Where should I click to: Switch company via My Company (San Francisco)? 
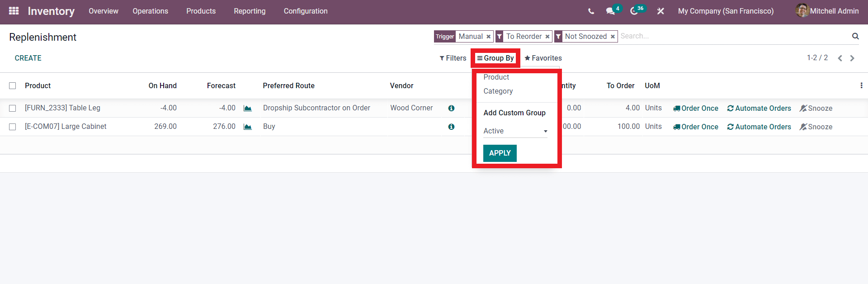tap(726, 11)
